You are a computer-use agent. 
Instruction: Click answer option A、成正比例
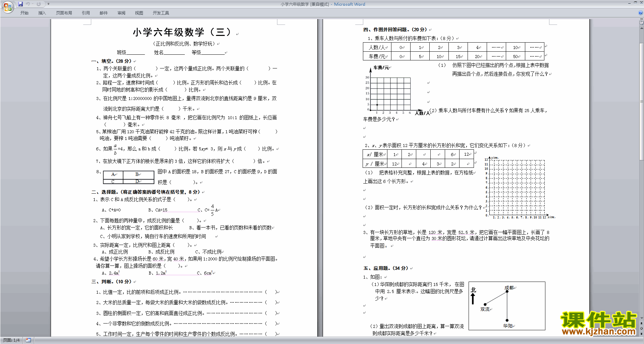pyautogui.click(x=115, y=252)
